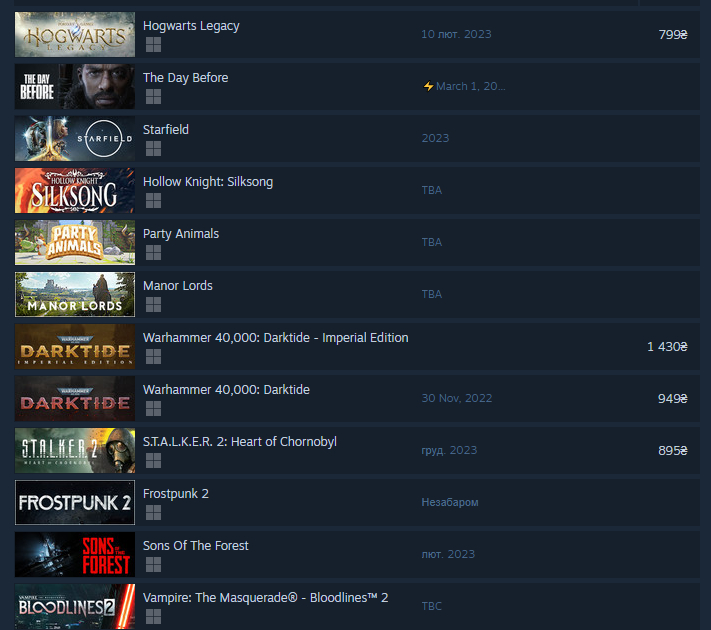Click Windows icon under Manor Lords
This screenshot has width=711, height=630.
click(x=154, y=304)
